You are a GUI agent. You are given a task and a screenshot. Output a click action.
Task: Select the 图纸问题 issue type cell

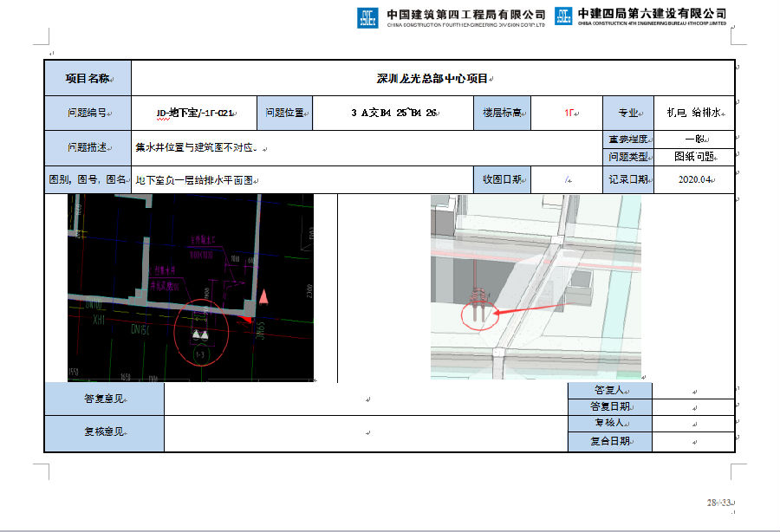pyautogui.click(x=693, y=157)
